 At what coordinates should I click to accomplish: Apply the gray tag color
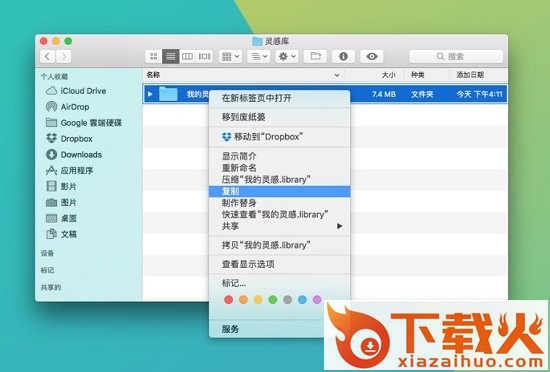coord(288,300)
